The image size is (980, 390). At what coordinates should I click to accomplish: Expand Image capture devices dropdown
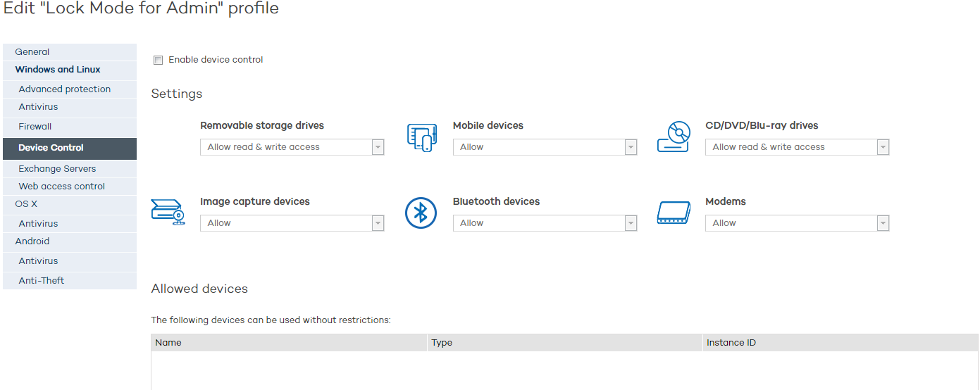(x=292, y=223)
